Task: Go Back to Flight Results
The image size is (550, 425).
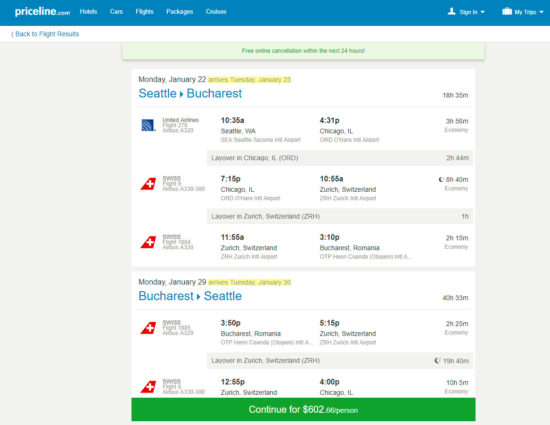Action: (45, 34)
